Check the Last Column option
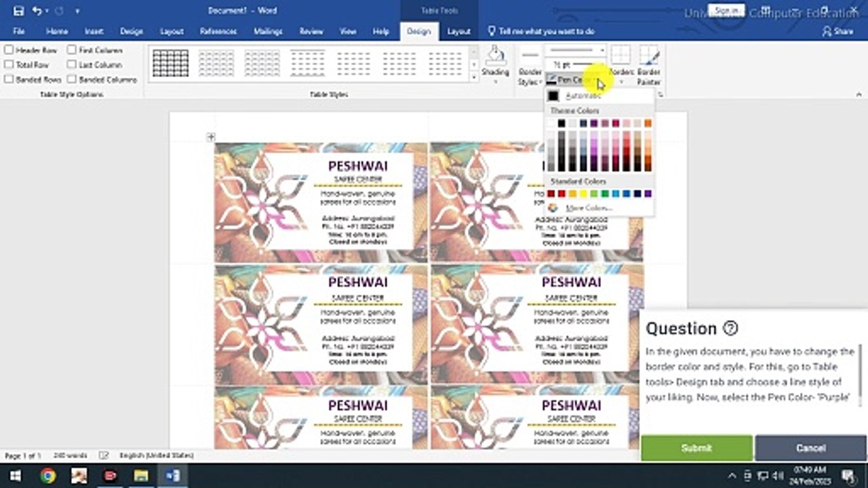Screen dimensions: 868x488 click(x=71, y=65)
